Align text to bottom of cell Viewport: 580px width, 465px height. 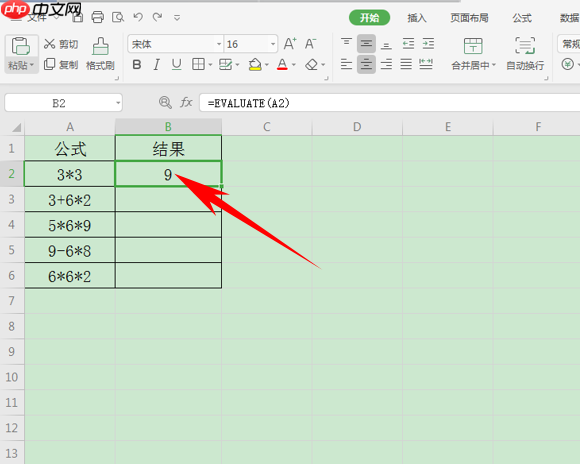tap(386, 45)
